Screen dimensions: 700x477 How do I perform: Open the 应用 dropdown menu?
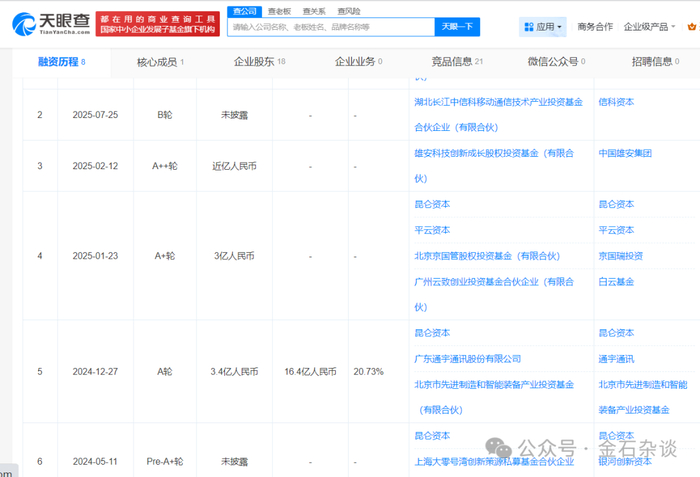[543, 27]
